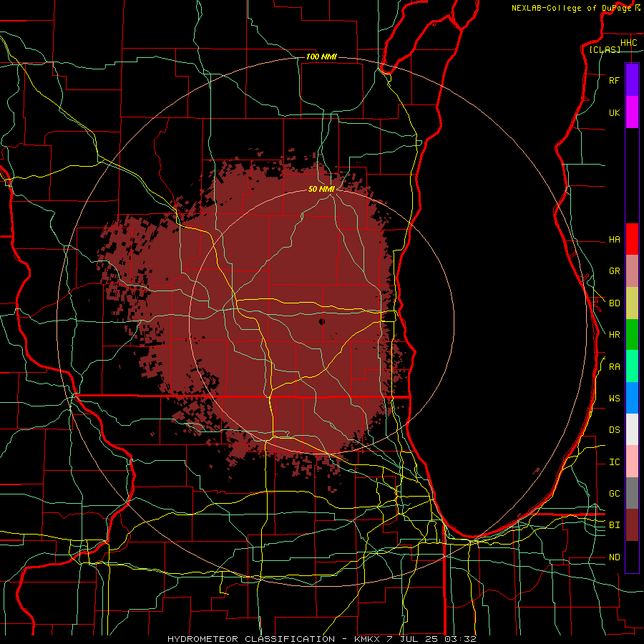Click the GC legend label
Screen dimensions: 644x644
[x=614, y=494]
